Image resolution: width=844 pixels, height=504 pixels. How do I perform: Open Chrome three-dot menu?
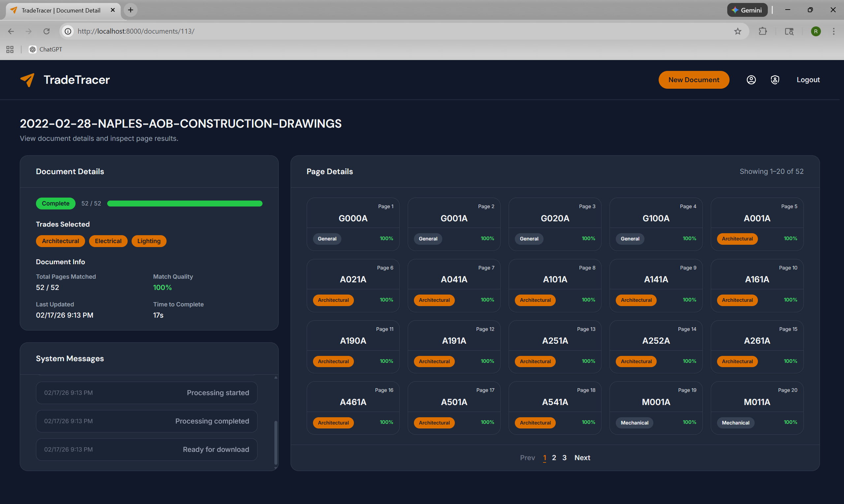(x=833, y=31)
